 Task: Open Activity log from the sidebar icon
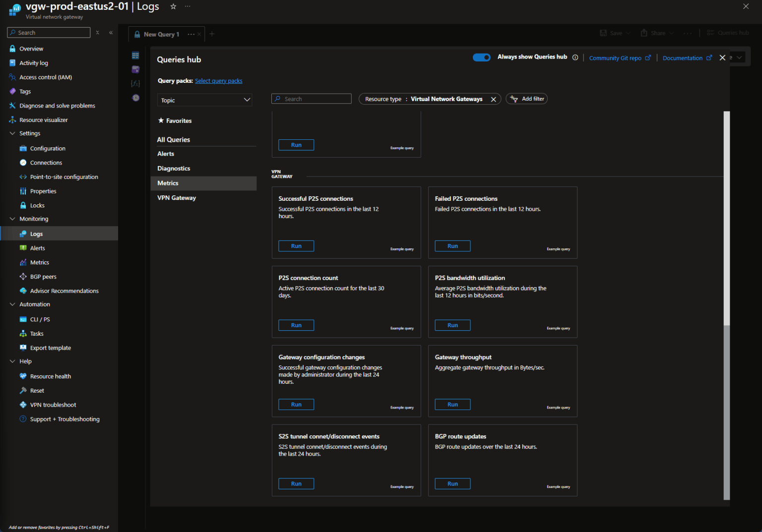12,63
